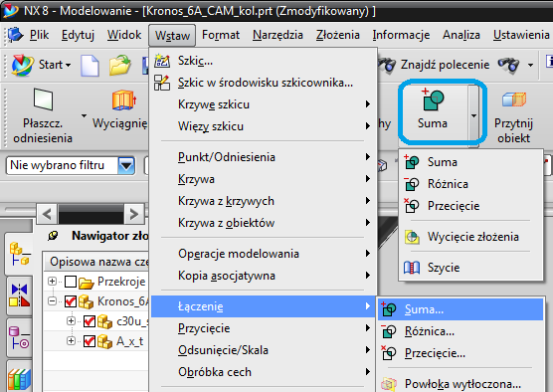
Task: Open the Format menu
Action: point(221,35)
